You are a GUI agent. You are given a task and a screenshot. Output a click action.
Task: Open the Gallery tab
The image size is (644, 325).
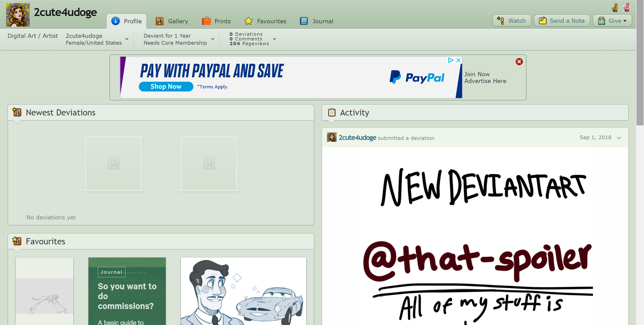click(x=172, y=21)
